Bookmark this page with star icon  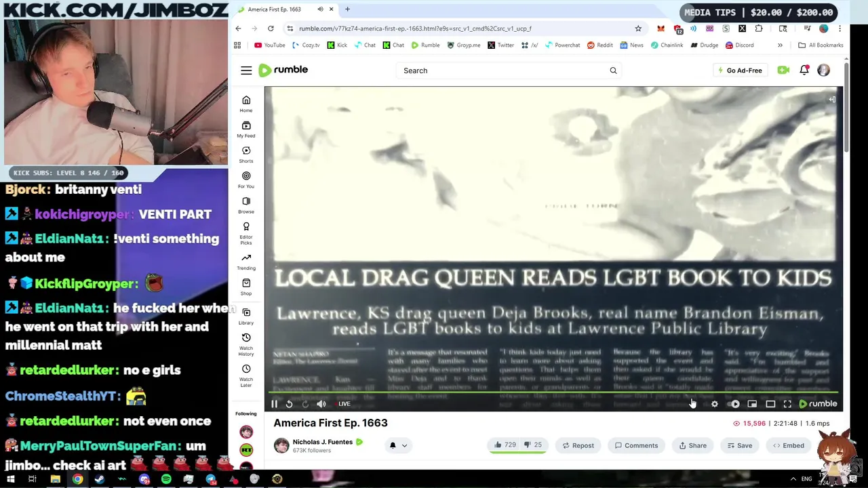pyautogui.click(x=638, y=28)
